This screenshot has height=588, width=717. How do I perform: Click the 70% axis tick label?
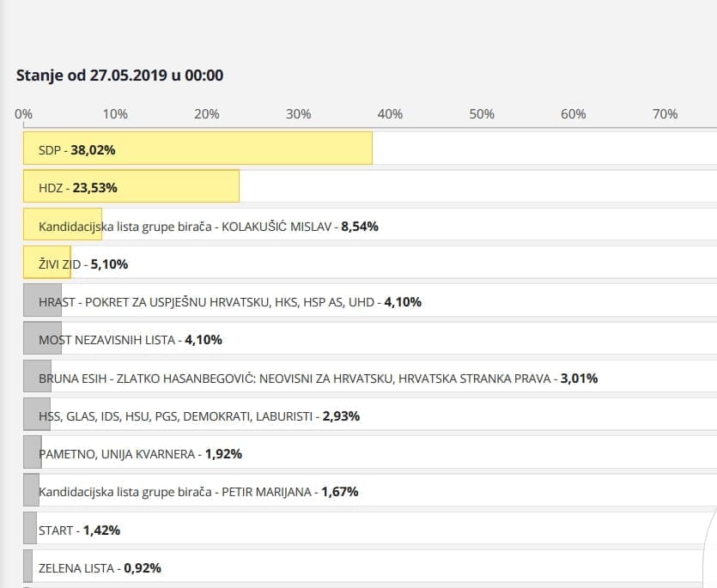click(x=665, y=114)
